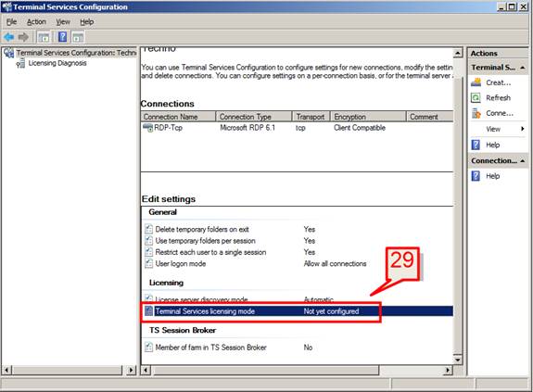Click center pane horizontal scroll left arrow
533x392 pixels.
click(x=146, y=370)
